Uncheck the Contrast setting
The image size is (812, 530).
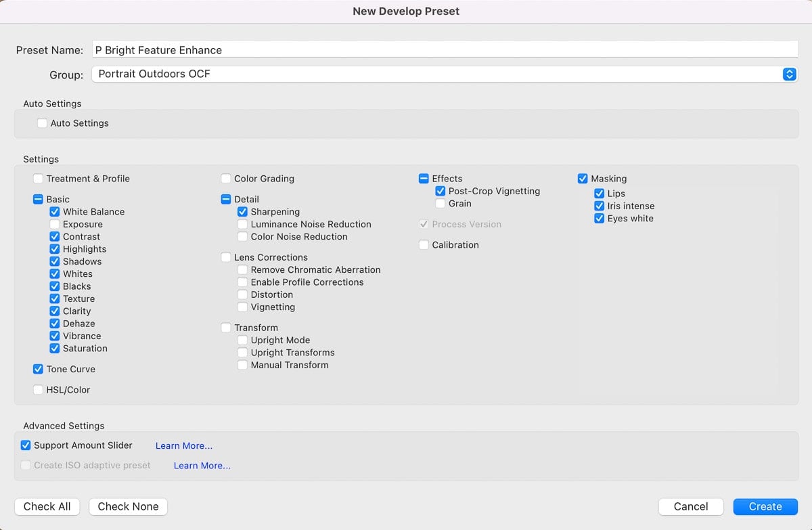(55, 237)
